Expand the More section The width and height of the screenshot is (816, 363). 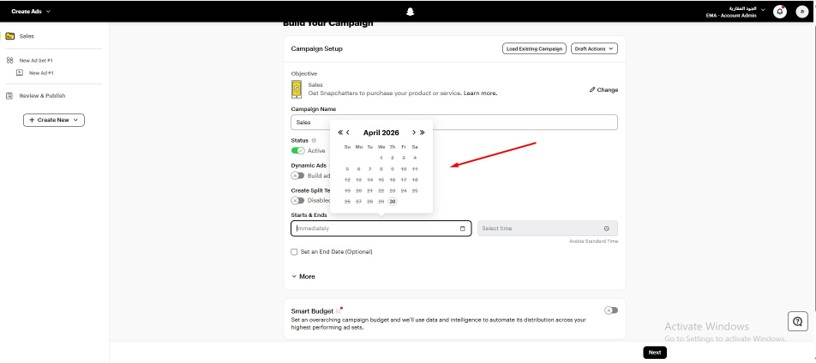303,276
